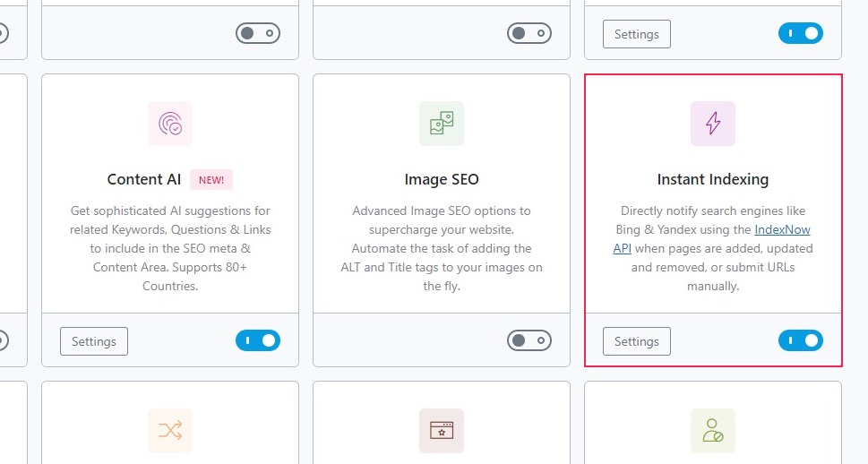
Task: Enable the toggle in the card above Content AI
Action: click(x=258, y=34)
